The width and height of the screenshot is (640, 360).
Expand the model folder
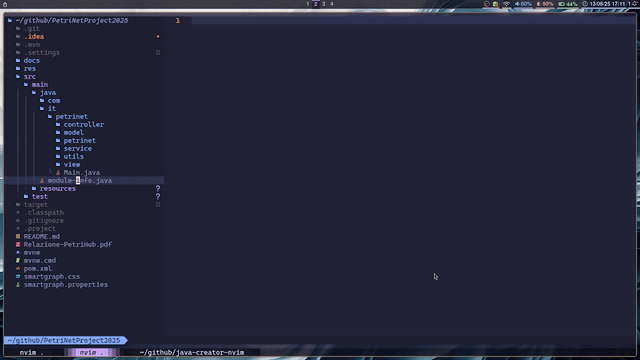click(x=73, y=133)
